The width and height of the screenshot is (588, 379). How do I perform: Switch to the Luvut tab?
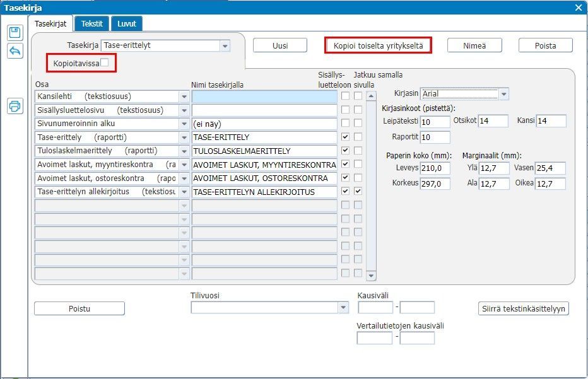click(126, 24)
